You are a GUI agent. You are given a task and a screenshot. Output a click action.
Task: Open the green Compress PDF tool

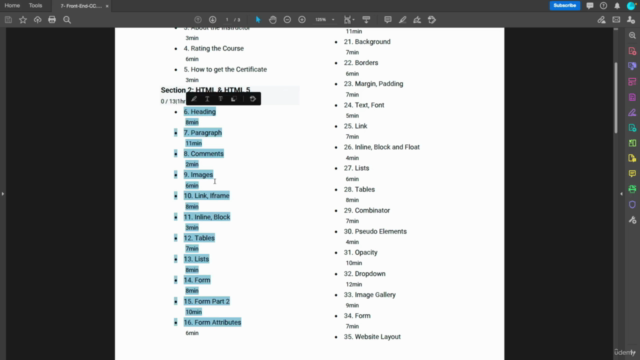(632, 143)
